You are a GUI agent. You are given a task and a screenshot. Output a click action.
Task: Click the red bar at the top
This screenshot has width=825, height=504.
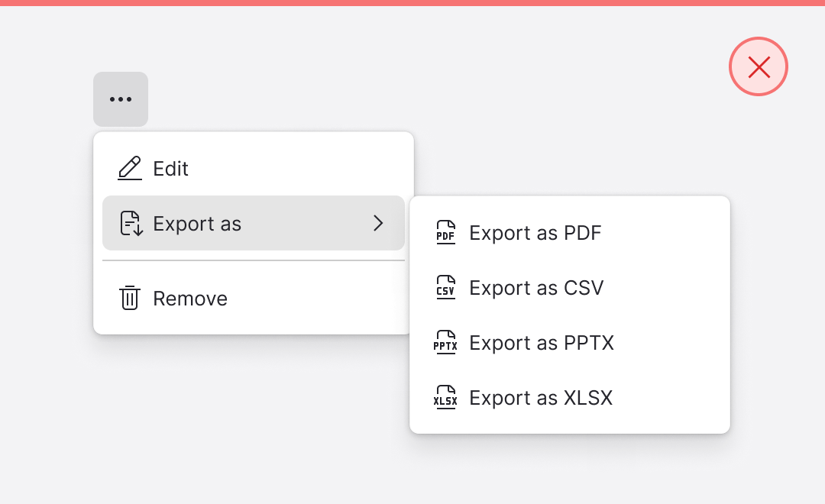[x=412, y=3]
